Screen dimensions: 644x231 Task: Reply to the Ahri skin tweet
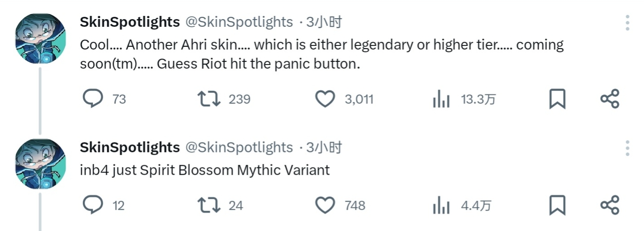click(93, 99)
